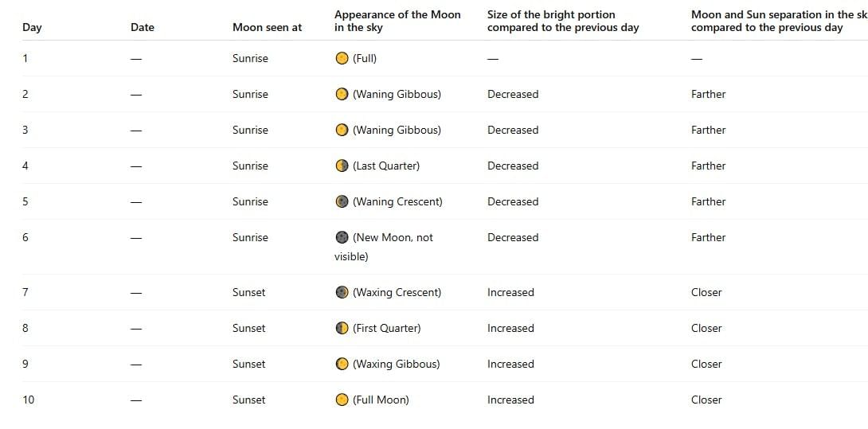Click the Full moon icon in Day 1 row
This screenshot has width=868, height=429.
[x=342, y=58]
